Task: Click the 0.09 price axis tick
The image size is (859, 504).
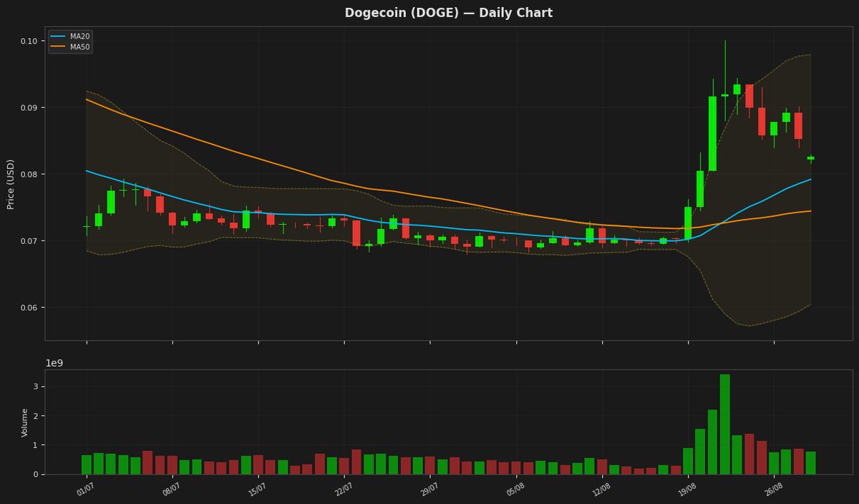Action: pos(29,107)
